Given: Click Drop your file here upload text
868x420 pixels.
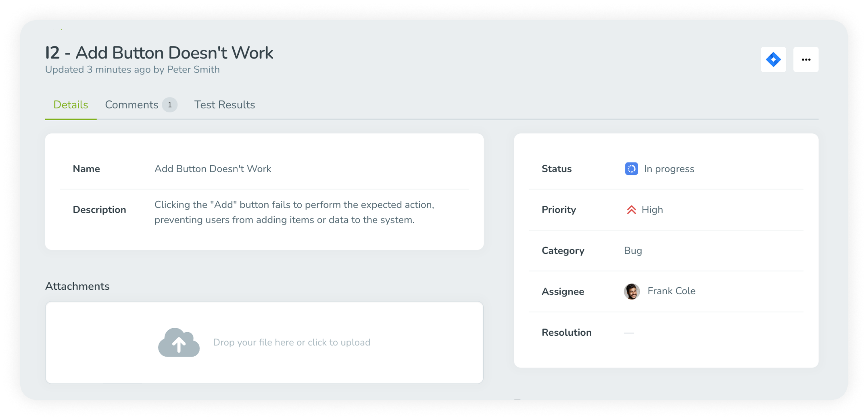Looking at the screenshot, I should (x=292, y=343).
